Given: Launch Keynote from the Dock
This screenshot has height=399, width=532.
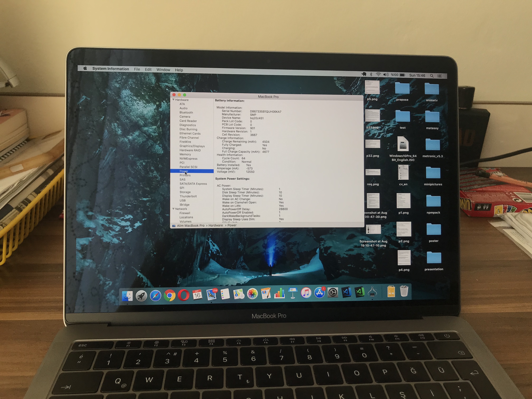Looking at the screenshot, I should (x=293, y=293).
